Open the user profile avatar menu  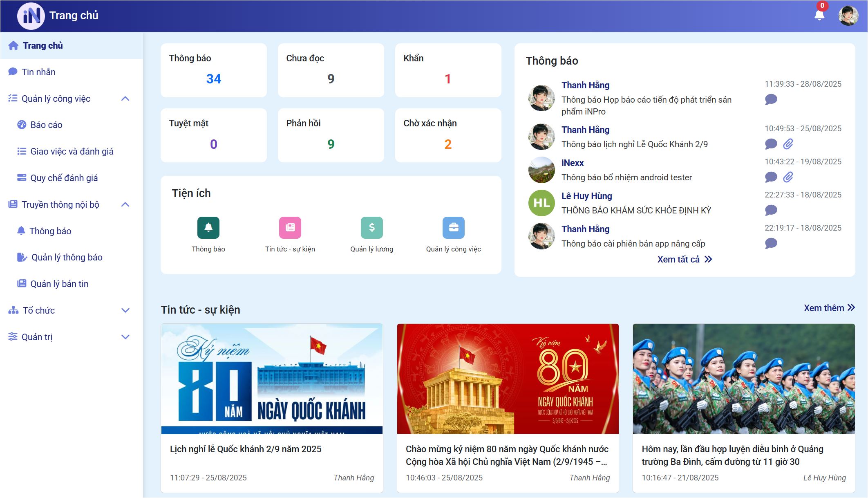(x=848, y=16)
